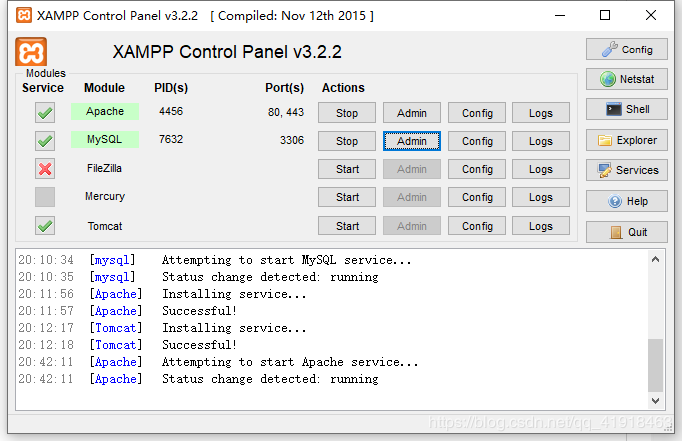Viewport: 682px width, 441px height.
Task: Launch the Shell console
Action: coord(626,109)
